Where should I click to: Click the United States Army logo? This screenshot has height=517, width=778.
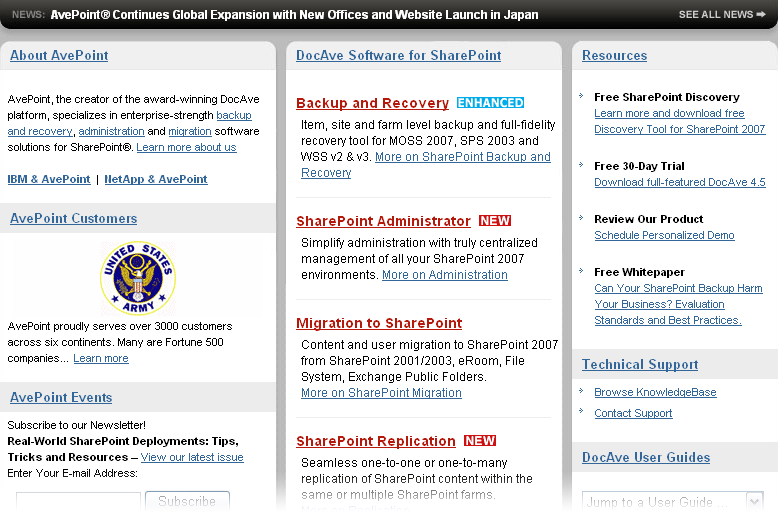coord(138,277)
